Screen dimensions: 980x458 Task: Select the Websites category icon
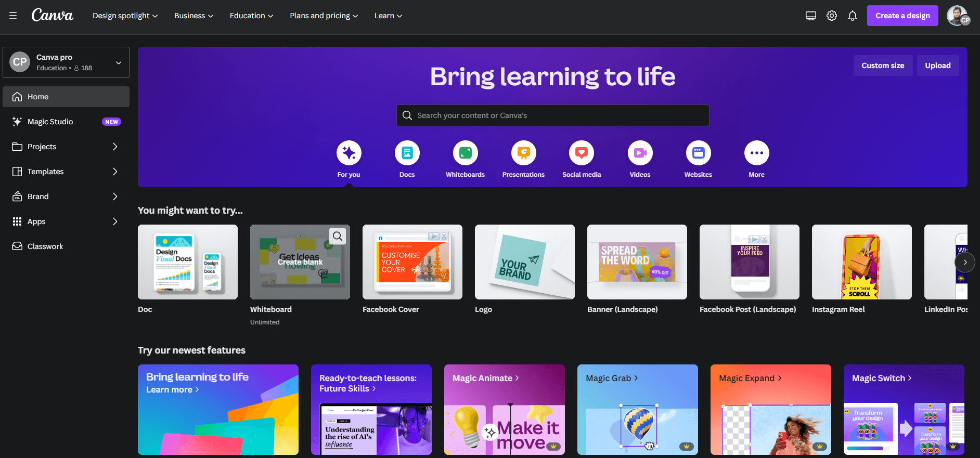click(699, 153)
